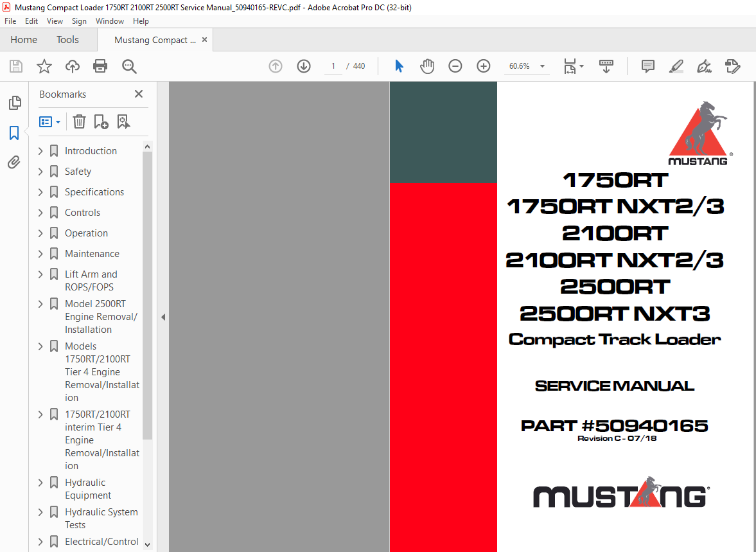The height and width of the screenshot is (552, 756).
Task: Add a new bookmark icon
Action: pyautogui.click(x=101, y=121)
